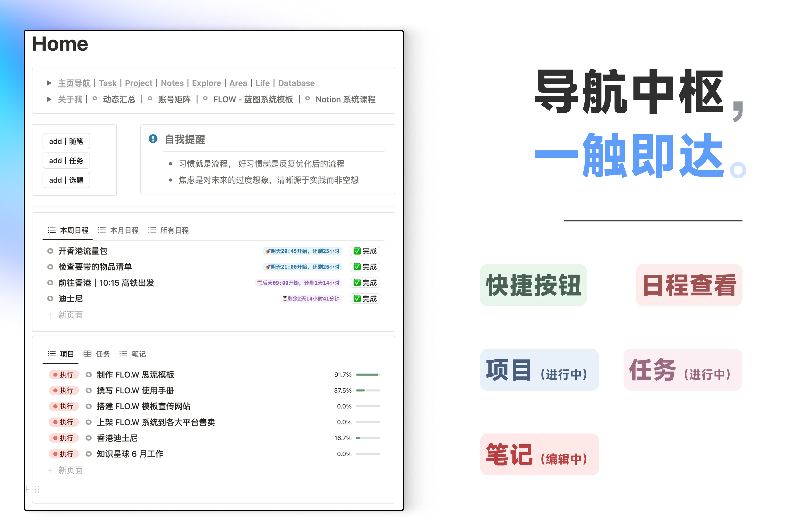Click 执行 status tag of 知识星球 6 月工作
The height and width of the screenshot is (532, 805).
[x=64, y=454]
